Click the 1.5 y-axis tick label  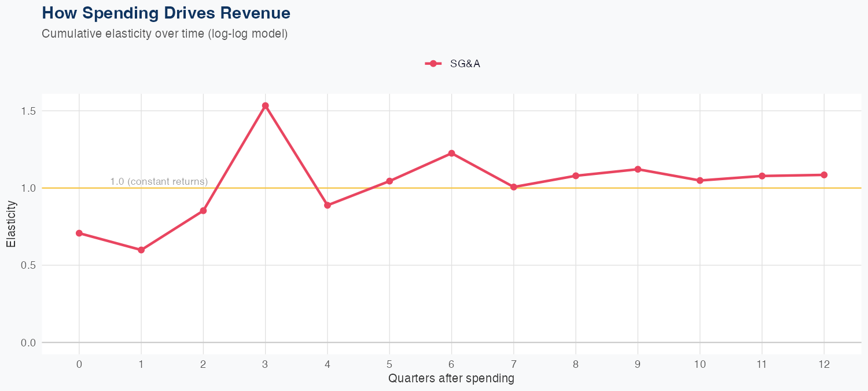pyautogui.click(x=28, y=111)
